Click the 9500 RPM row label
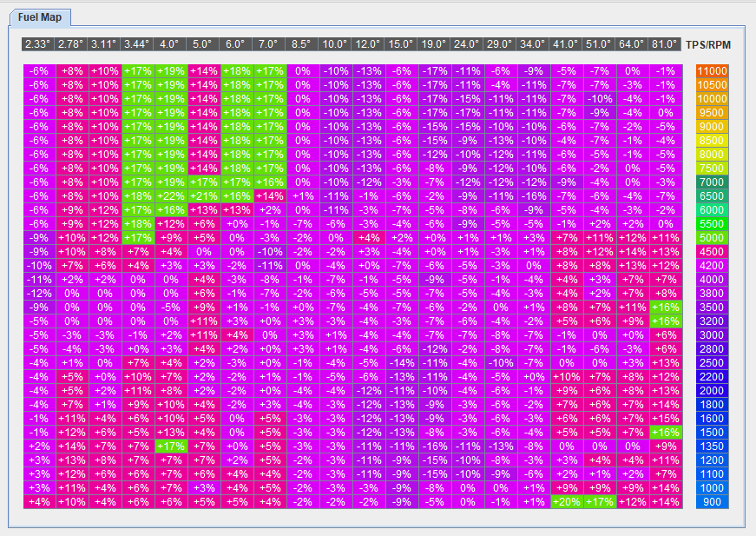Viewport: 756px width, 536px height. 712,113
